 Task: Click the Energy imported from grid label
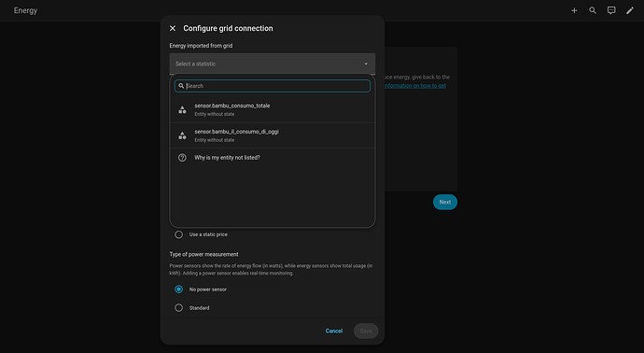[x=201, y=46]
